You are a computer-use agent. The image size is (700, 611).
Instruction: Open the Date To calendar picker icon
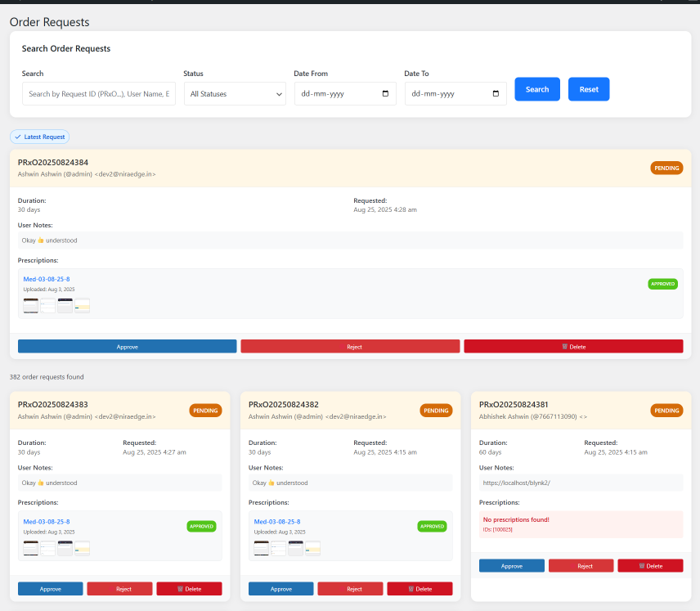[x=496, y=94]
